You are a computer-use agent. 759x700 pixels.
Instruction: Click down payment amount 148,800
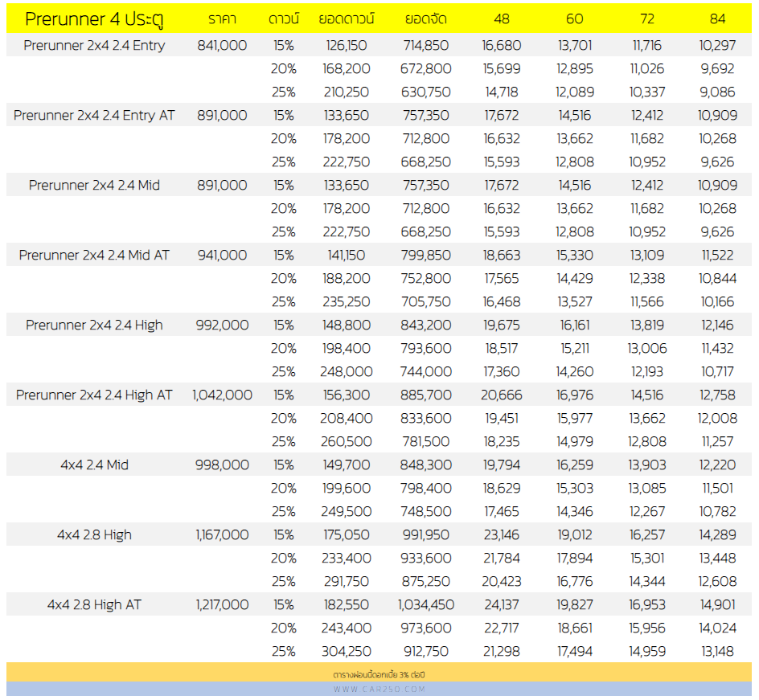click(346, 325)
